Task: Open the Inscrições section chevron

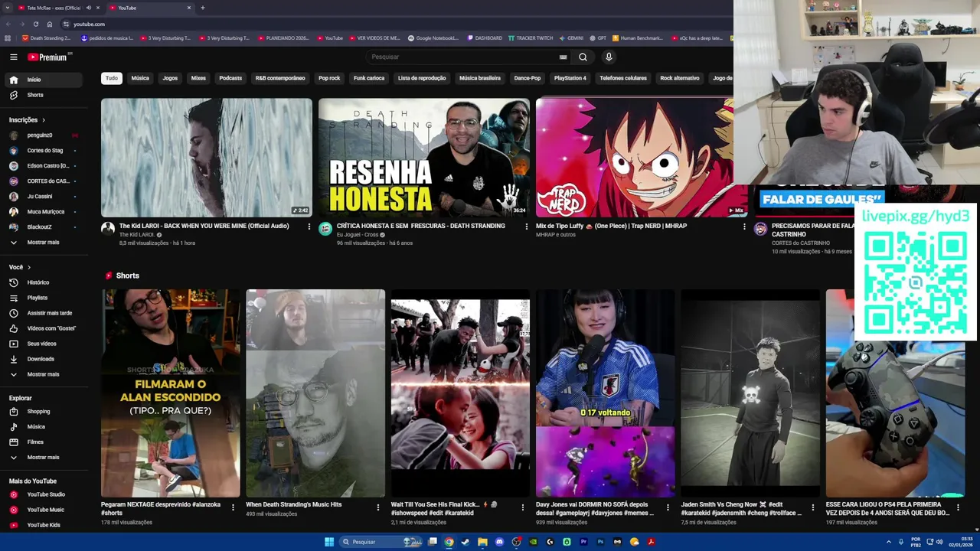Action: [44, 120]
